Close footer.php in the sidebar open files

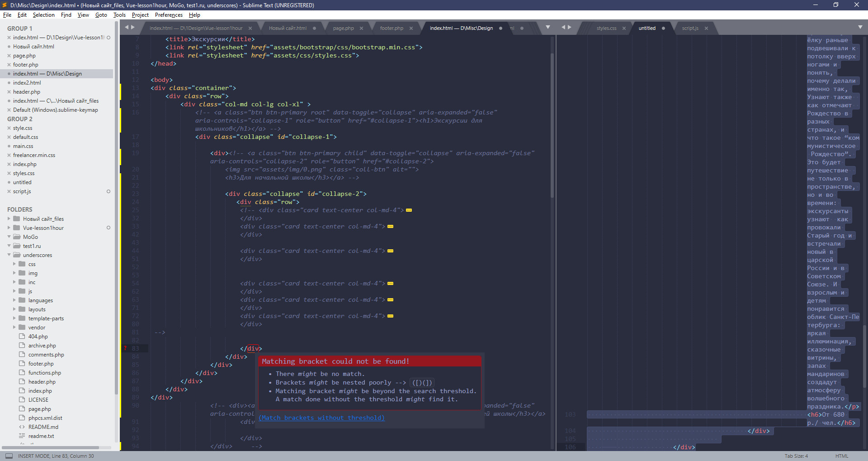tap(9, 65)
